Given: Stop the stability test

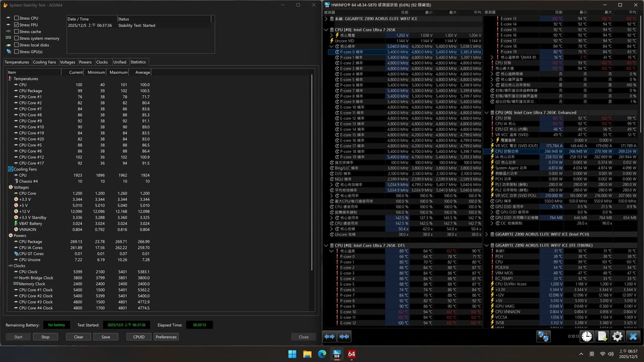Looking at the screenshot, I should click(45, 337).
